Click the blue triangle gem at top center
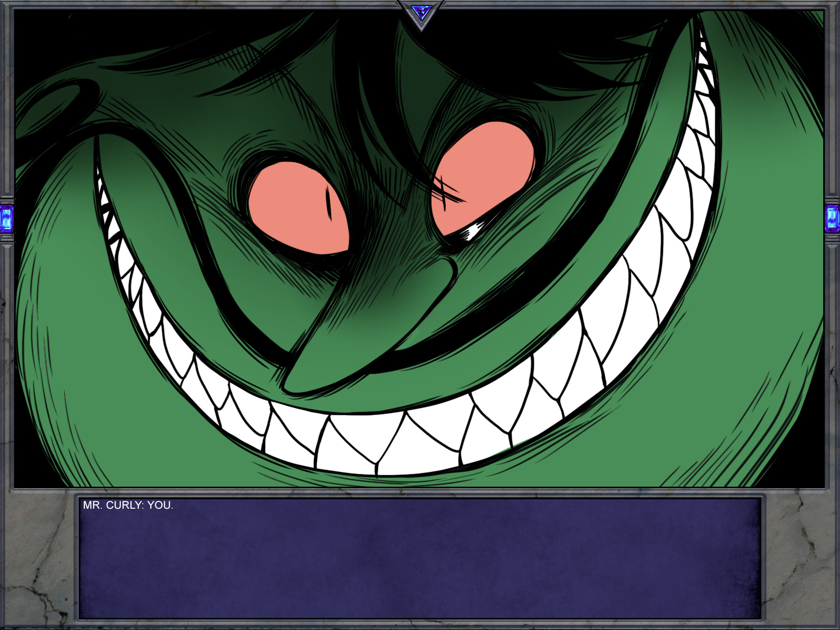This screenshot has width=840, height=630. pyautogui.click(x=421, y=13)
